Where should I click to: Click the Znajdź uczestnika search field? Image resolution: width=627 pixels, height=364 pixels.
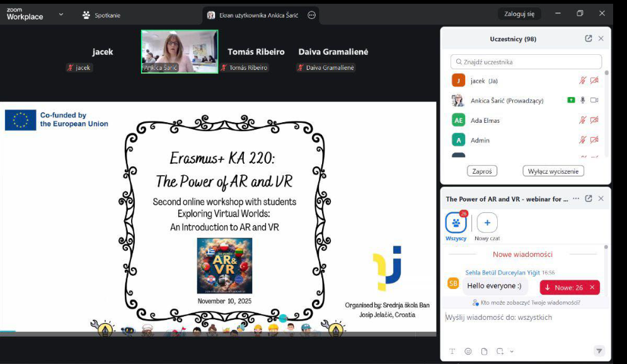[526, 62]
